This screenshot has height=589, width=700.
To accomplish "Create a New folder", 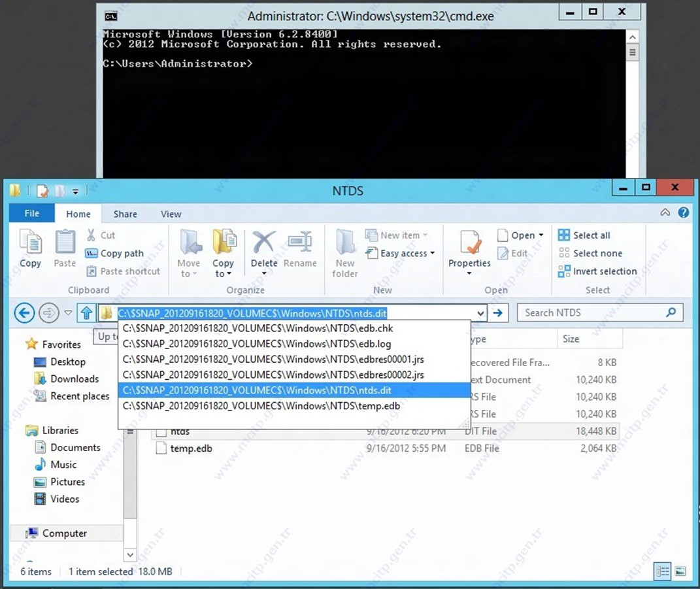I will 345,254.
